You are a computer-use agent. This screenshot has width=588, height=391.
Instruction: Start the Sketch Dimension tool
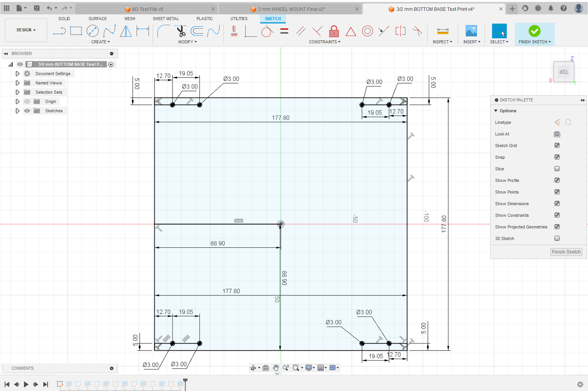pos(143,31)
